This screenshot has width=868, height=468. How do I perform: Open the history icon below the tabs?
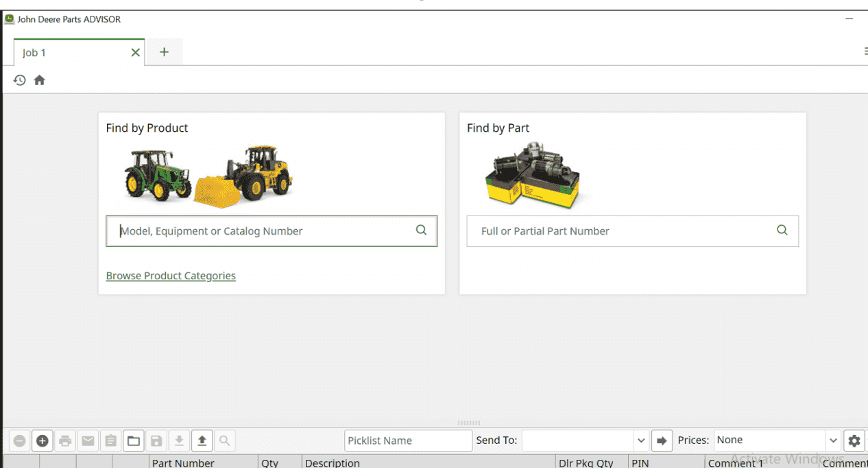pos(20,80)
